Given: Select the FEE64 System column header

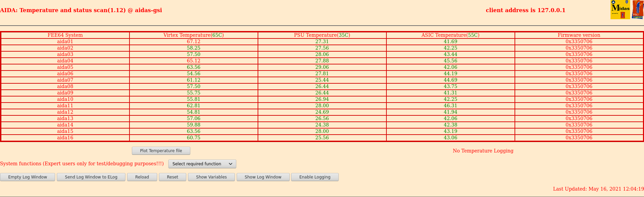Looking at the screenshot, I should pos(65,35).
